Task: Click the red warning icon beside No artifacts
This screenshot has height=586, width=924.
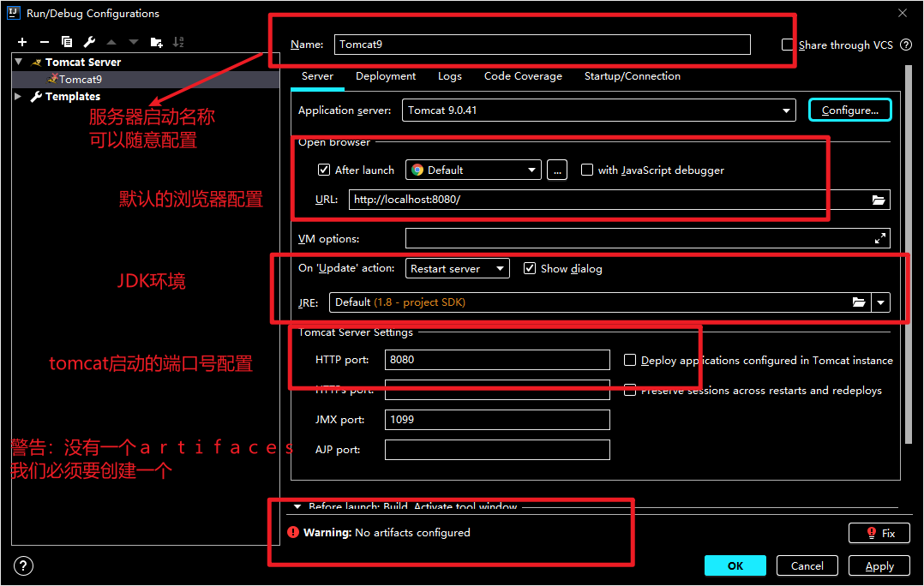Action: click(293, 532)
